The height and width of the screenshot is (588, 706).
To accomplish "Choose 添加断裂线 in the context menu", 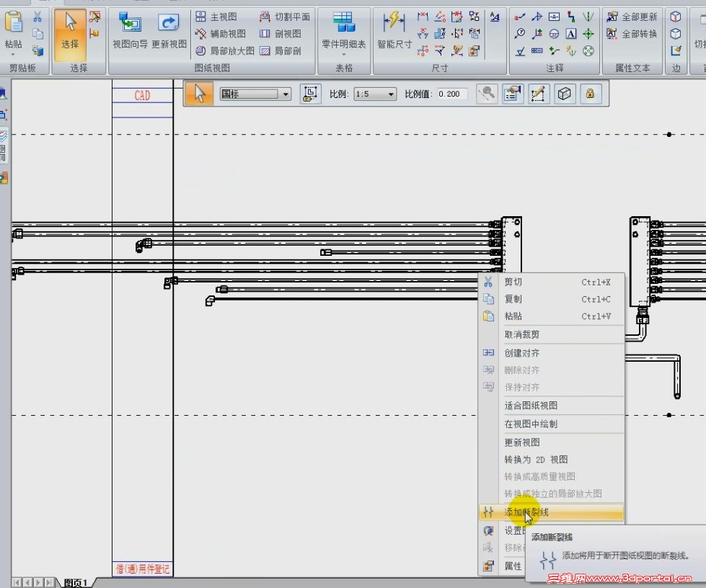I will coord(552,512).
